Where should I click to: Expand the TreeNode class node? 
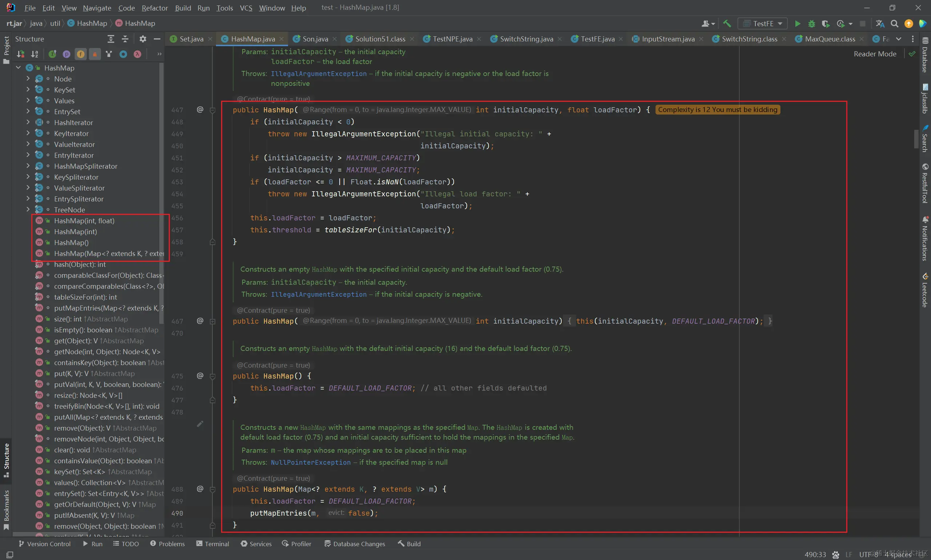point(28,209)
